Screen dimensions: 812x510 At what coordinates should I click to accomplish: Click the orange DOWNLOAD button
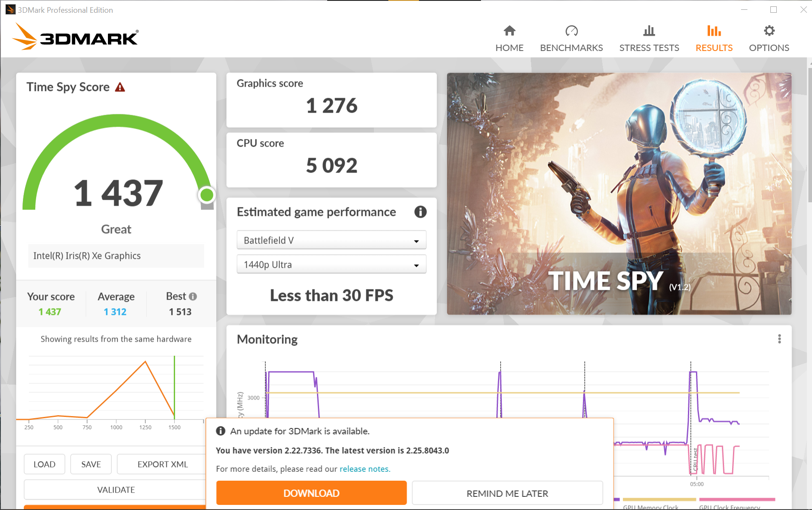pyautogui.click(x=311, y=493)
